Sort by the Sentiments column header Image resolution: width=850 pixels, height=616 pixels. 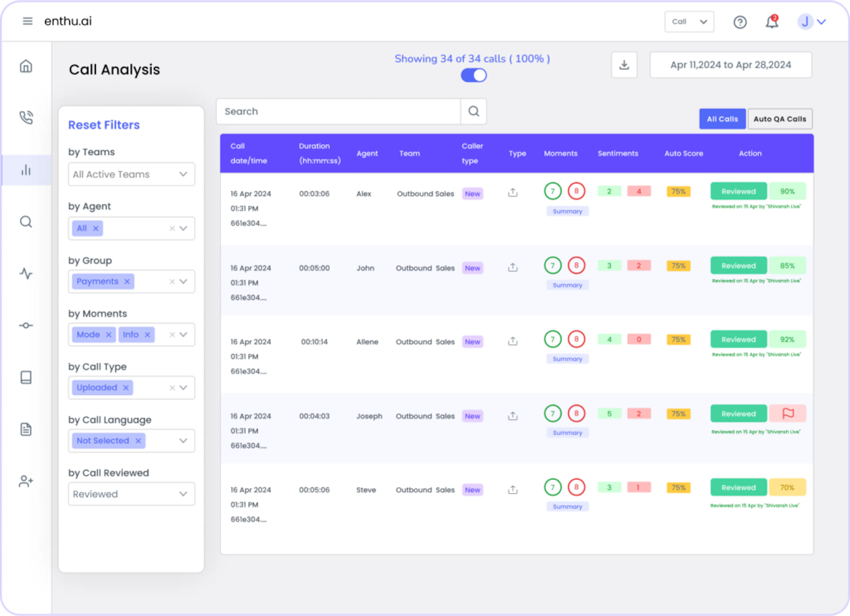618,153
